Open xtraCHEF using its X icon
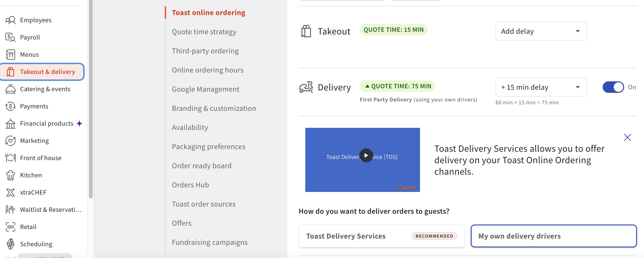Image resolution: width=644 pixels, height=258 pixels. [11, 192]
